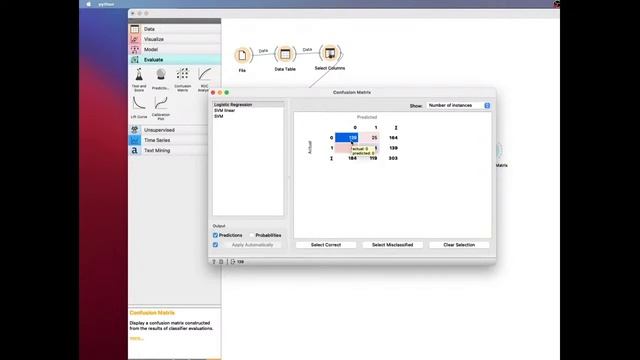Collapse the Evaluate widget category

[175, 60]
